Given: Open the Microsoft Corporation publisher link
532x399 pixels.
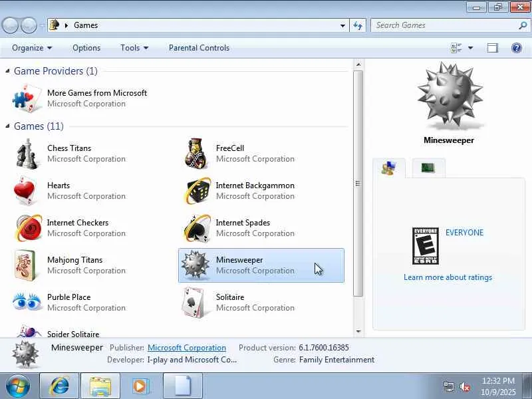Looking at the screenshot, I should 187,348.
